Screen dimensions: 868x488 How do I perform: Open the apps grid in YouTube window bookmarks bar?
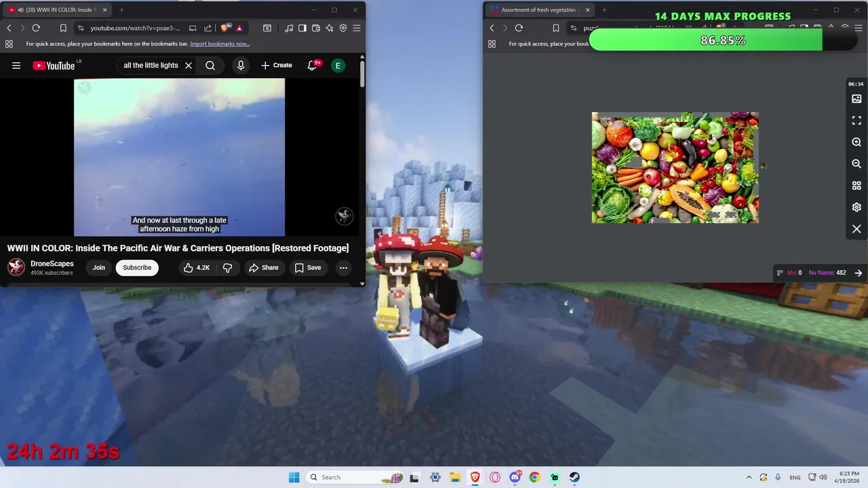(x=9, y=43)
